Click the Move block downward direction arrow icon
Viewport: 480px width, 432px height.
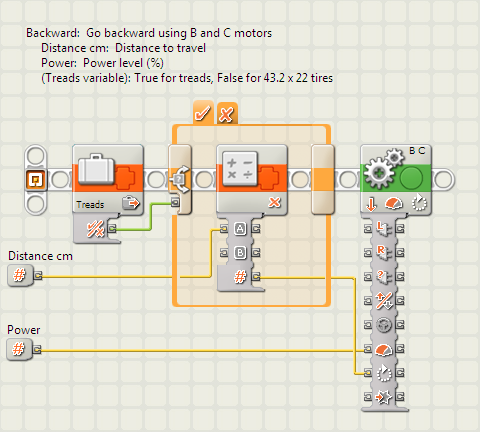(x=371, y=204)
